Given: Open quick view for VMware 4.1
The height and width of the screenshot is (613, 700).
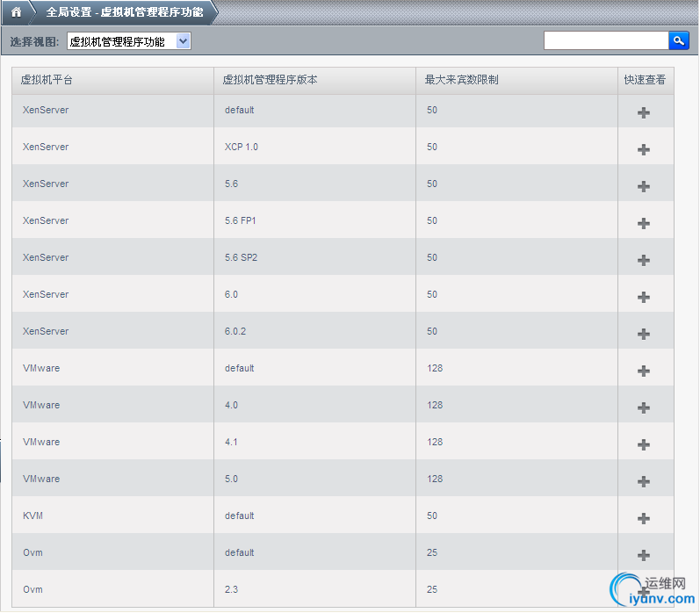Looking at the screenshot, I should [643, 444].
